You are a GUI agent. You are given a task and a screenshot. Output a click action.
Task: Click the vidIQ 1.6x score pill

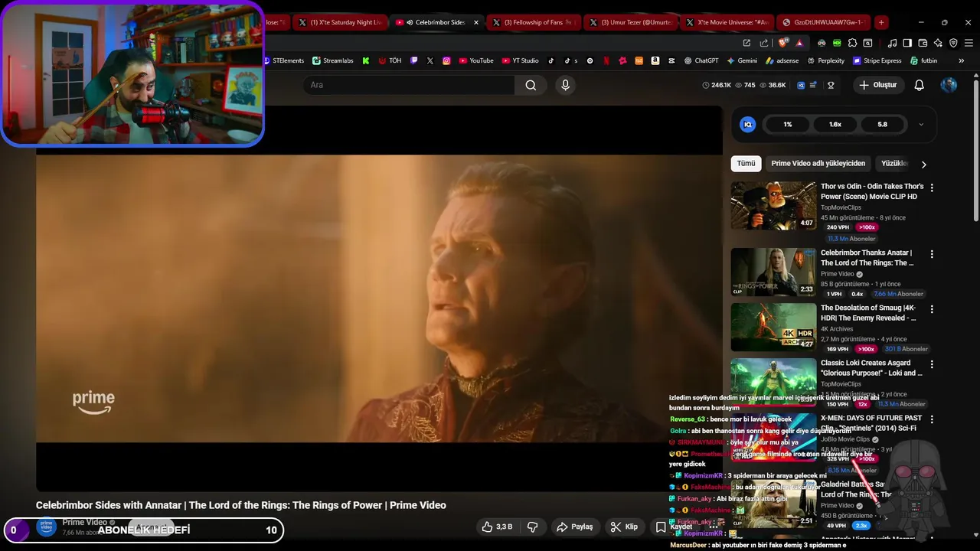(835, 124)
